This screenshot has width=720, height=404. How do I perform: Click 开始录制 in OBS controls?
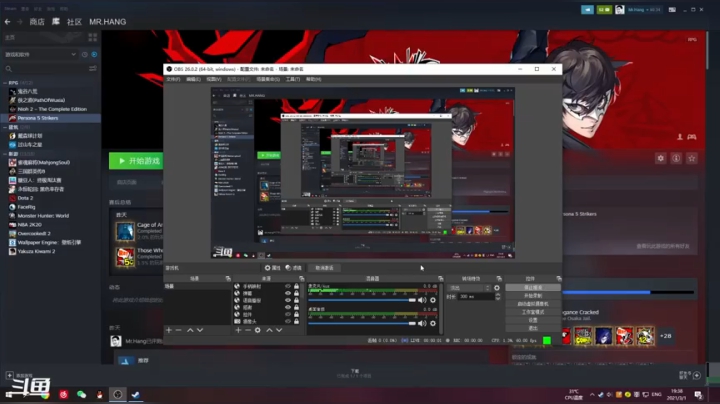[x=533, y=296]
